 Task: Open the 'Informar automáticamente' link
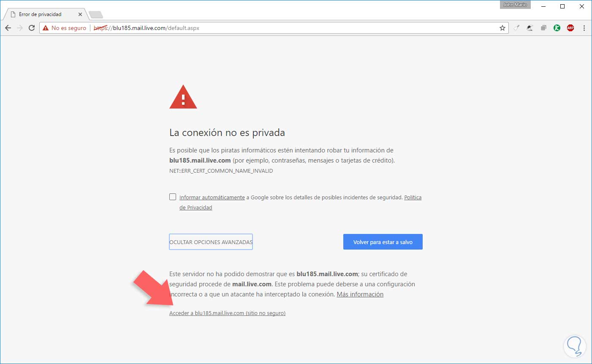212,197
